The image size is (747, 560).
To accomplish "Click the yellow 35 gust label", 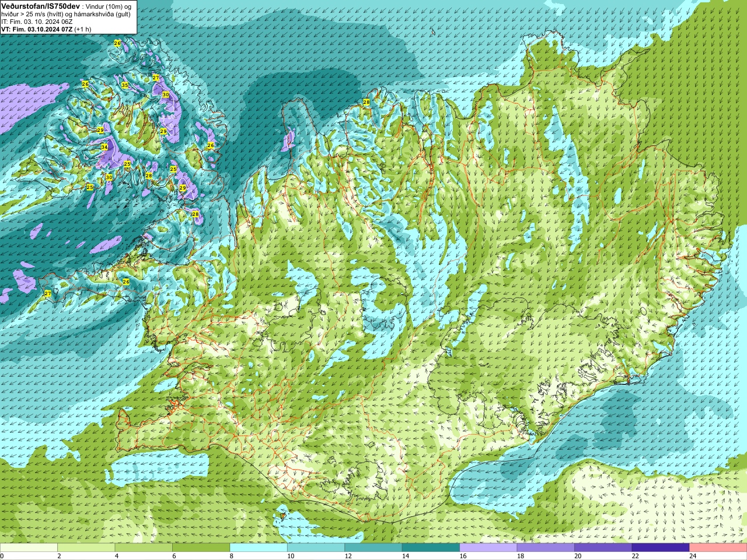I will pyautogui.click(x=125, y=85).
